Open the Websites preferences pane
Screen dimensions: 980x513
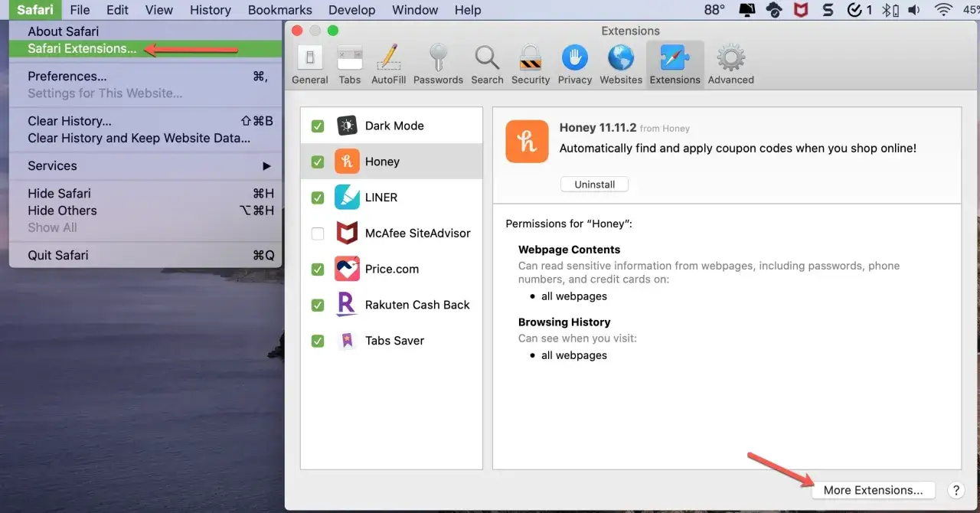[621, 64]
